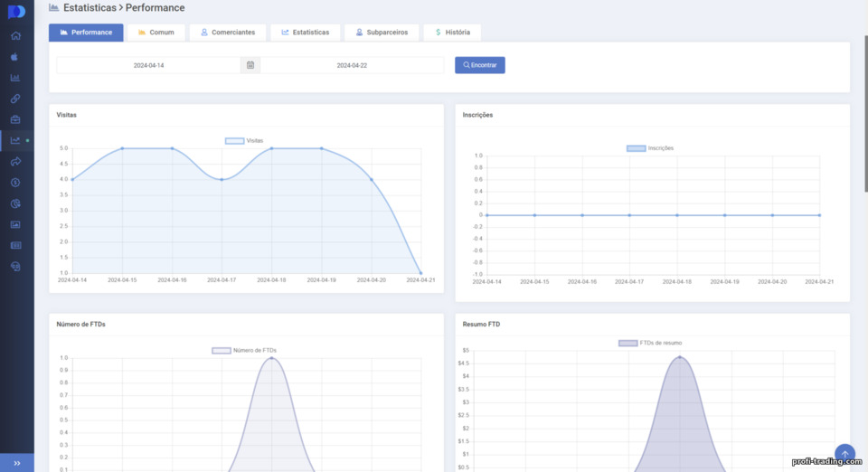Select the image gallery icon in sidebar
Image resolution: width=868 pixels, height=472 pixels.
[15, 224]
